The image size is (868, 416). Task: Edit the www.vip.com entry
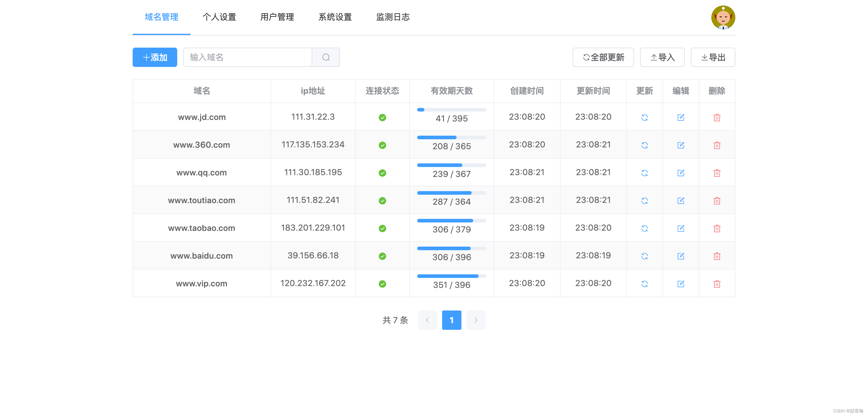pyautogui.click(x=681, y=284)
